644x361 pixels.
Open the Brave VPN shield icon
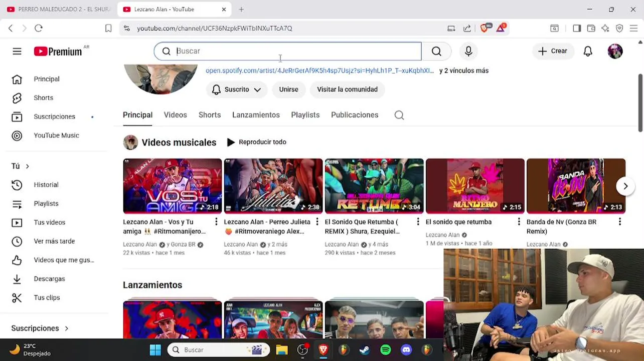[619, 29]
